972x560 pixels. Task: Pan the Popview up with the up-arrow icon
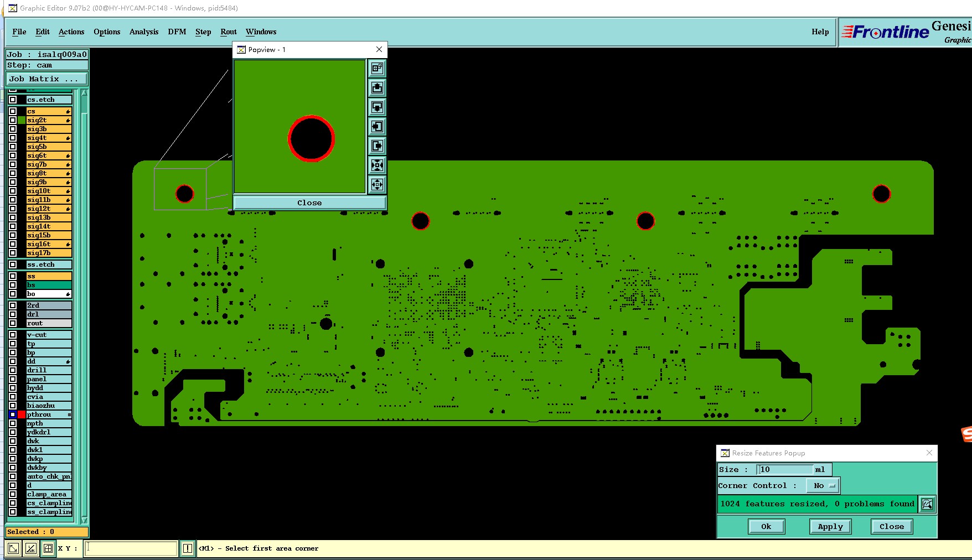pyautogui.click(x=377, y=87)
